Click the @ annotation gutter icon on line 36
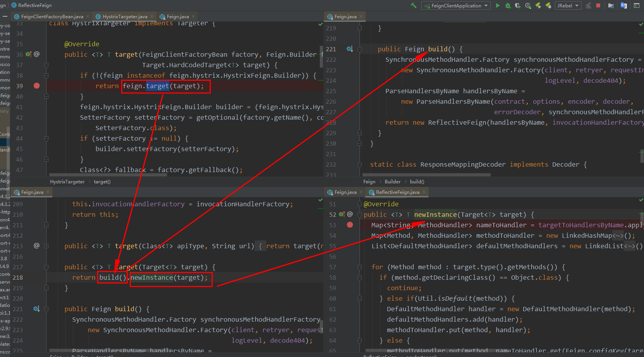The width and height of the screenshot is (644, 357). (x=36, y=54)
